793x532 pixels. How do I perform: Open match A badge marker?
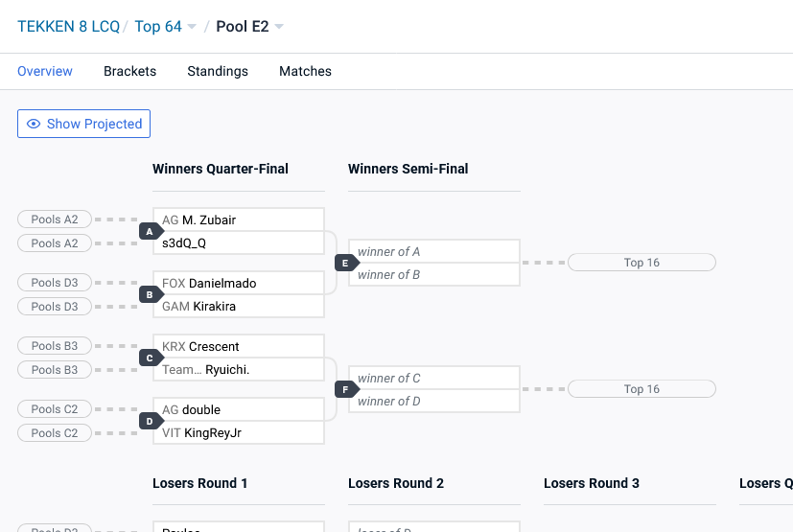pos(150,232)
